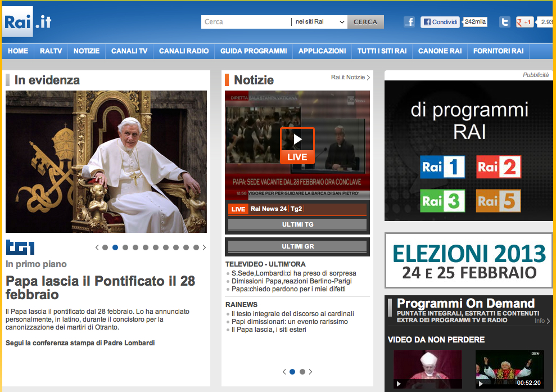
Task: Click the orange LIVE badge beside Rai News 24
Action: (x=238, y=209)
